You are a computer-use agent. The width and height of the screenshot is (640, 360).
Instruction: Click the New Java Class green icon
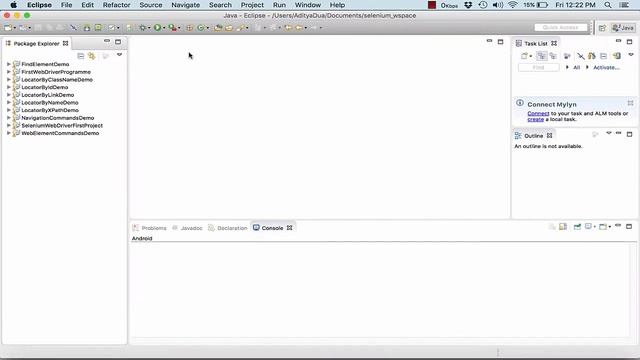tap(200, 28)
